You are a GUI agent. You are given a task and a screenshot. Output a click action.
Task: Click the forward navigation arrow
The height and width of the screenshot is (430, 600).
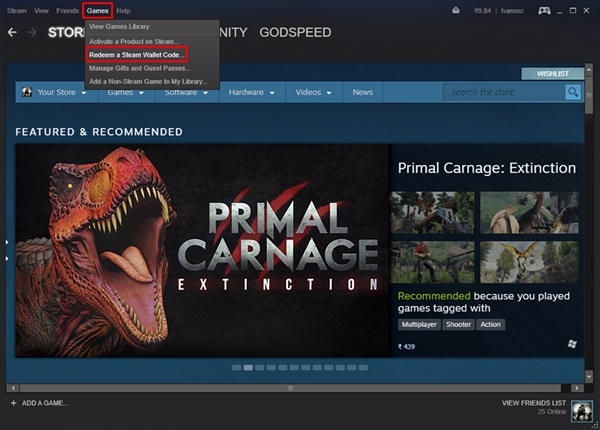33,33
